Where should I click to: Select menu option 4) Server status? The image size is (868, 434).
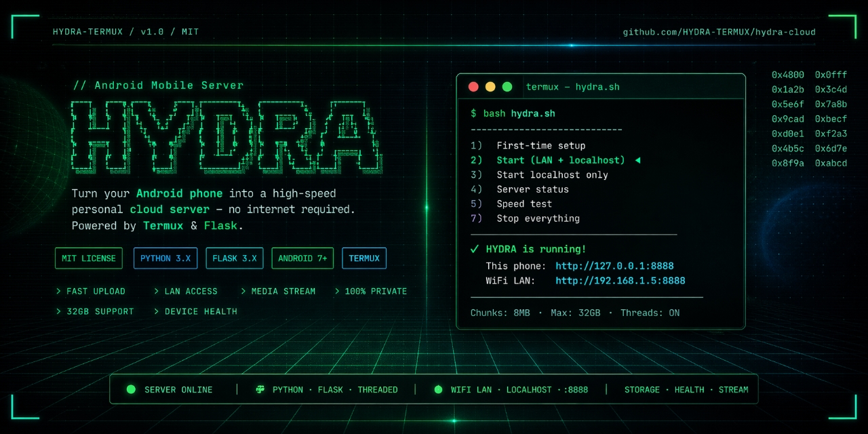tap(519, 189)
